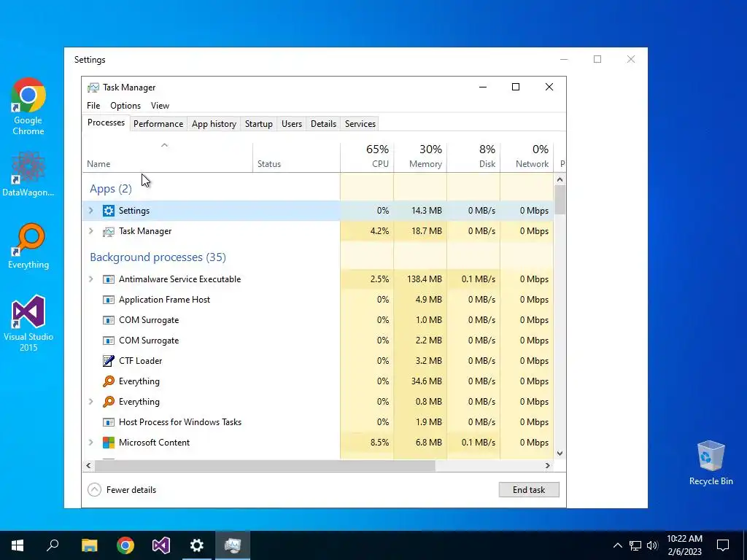Viewport: 747px width, 560px height.
Task: Click the CTF Loader pen icon
Action: [x=109, y=361]
